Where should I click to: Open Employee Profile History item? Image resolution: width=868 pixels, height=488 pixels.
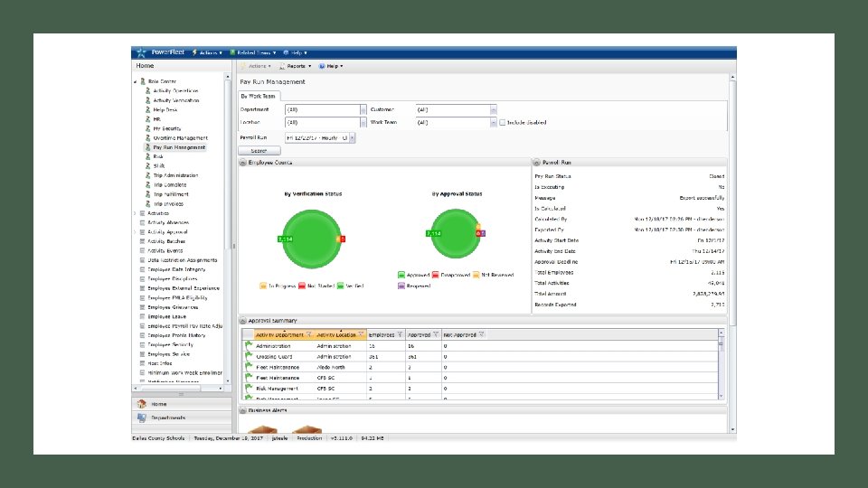(x=176, y=335)
